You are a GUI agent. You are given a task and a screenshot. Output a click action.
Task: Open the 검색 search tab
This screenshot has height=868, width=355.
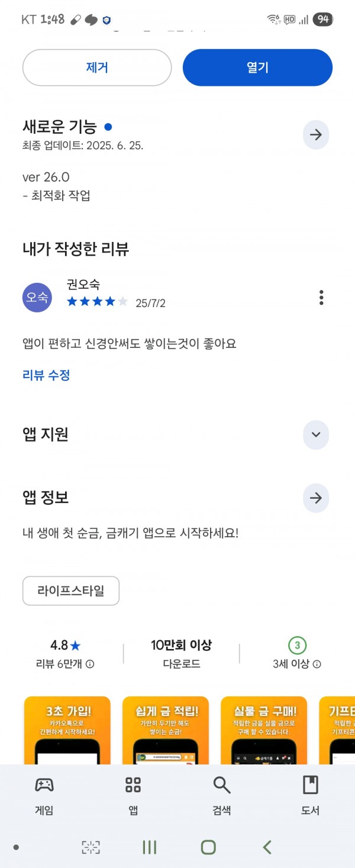(x=222, y=796)
